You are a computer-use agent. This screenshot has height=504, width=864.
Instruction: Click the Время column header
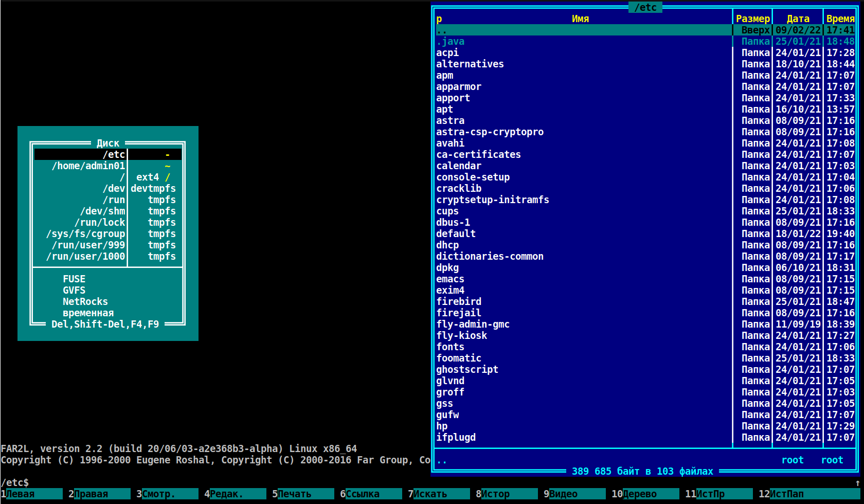840,19
